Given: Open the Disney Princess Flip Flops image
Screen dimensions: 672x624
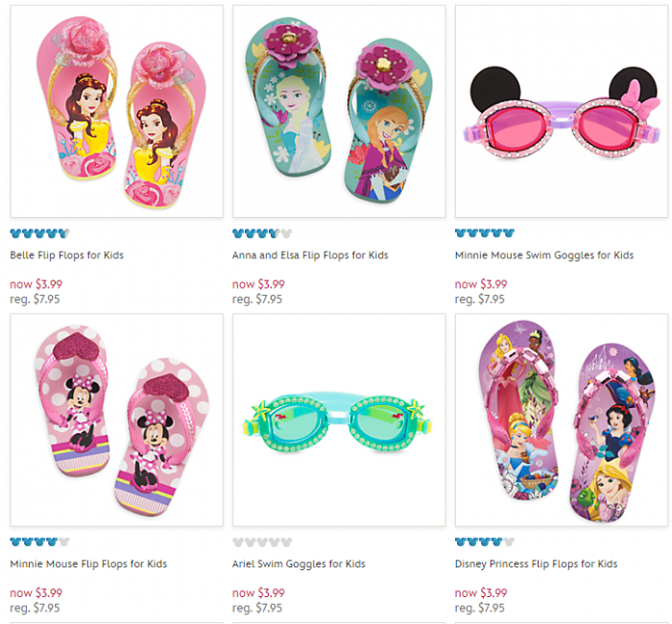Looking at the screenshot, I should point(561,420).
